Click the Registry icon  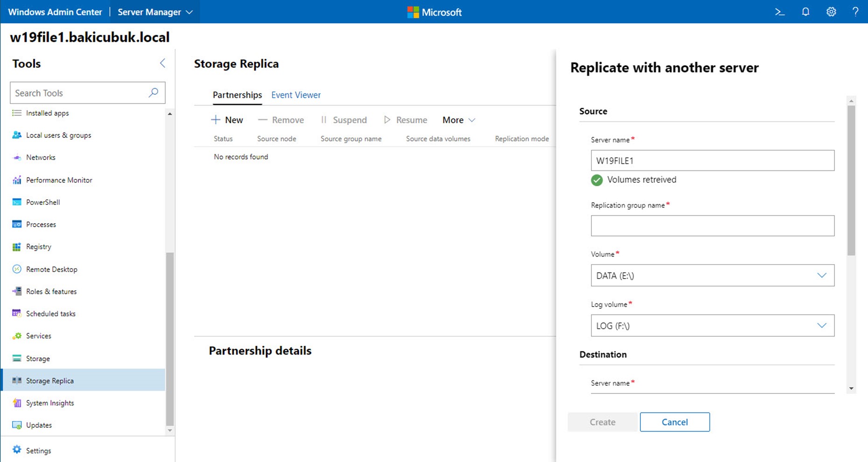click(x=17, y=246)
